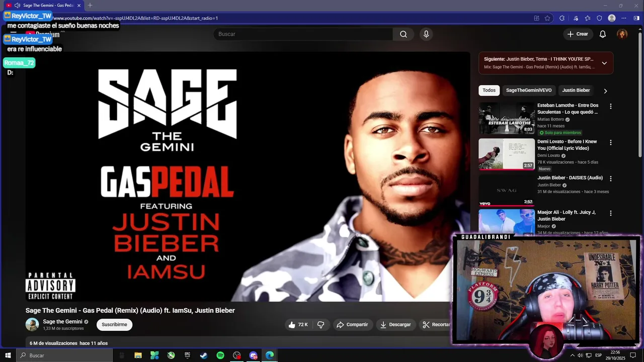Open system volume speaker icon in tray
Viewport: 644px width, 362px height.
coord(580,355)
